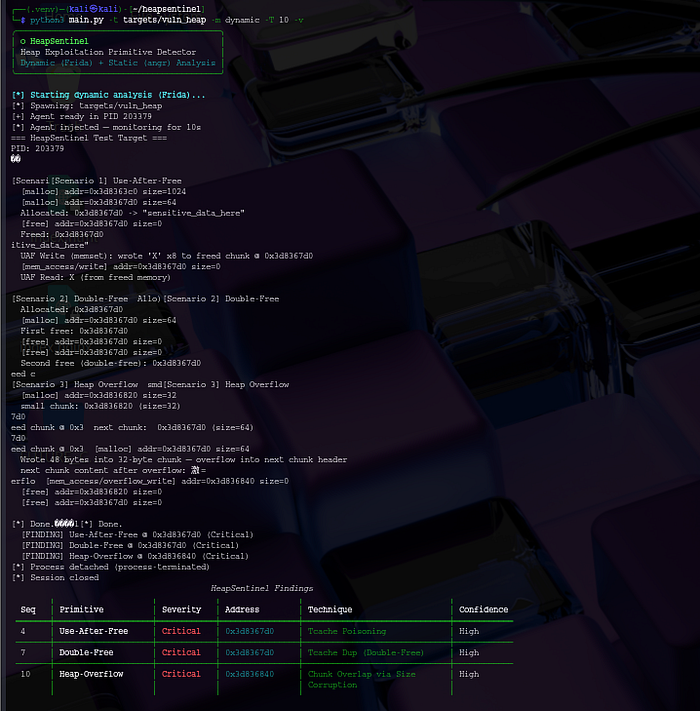The image size is (700, 711).
Task: Click 'Critical' severity in the Double-Free table row
Action: pos(181,653)
